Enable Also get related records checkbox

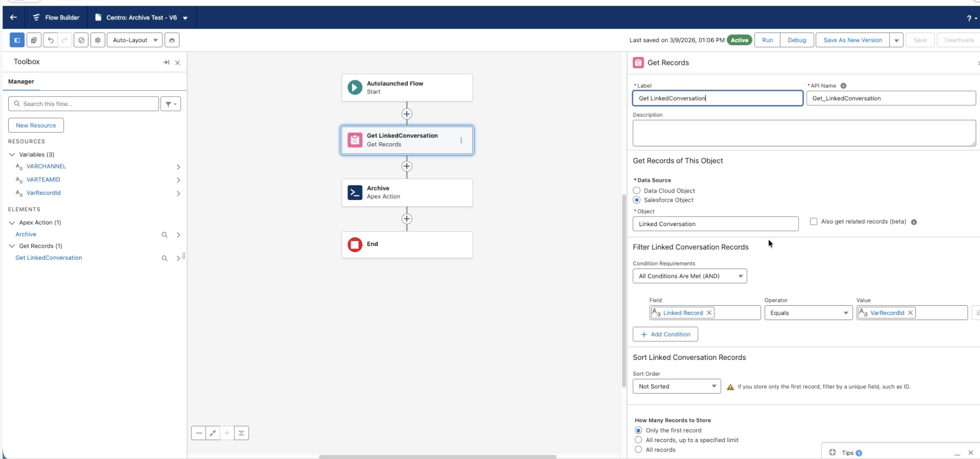tap(814, 221)
